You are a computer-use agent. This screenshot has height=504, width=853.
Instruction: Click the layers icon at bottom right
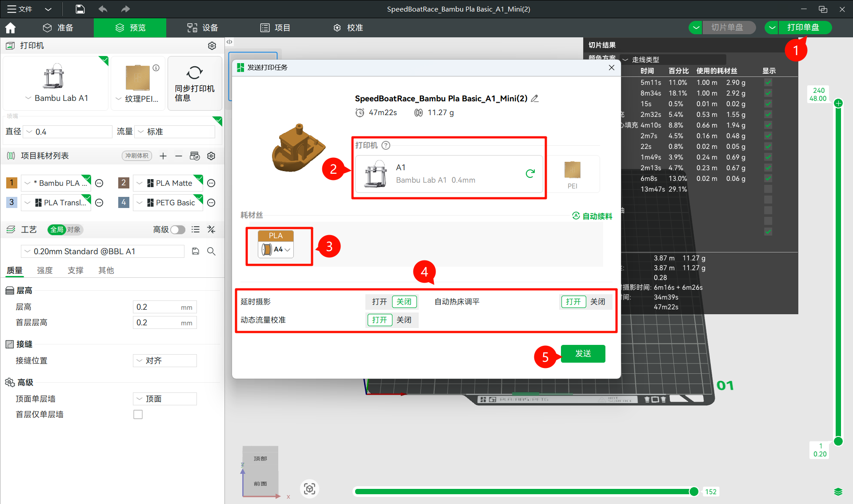[x=838, y=492]
